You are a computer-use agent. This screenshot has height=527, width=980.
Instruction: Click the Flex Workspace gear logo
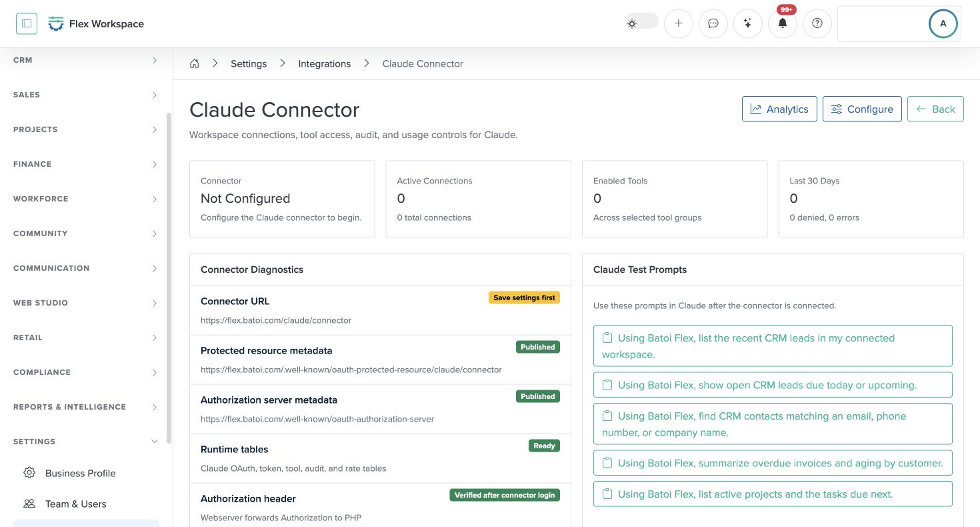tap(56, 24)
